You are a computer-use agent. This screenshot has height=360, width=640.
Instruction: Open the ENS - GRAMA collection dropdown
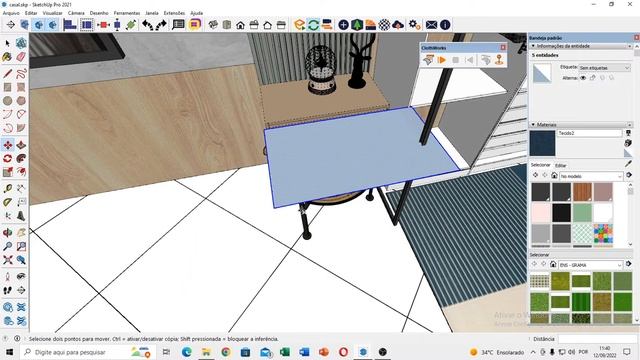(590, 265)
